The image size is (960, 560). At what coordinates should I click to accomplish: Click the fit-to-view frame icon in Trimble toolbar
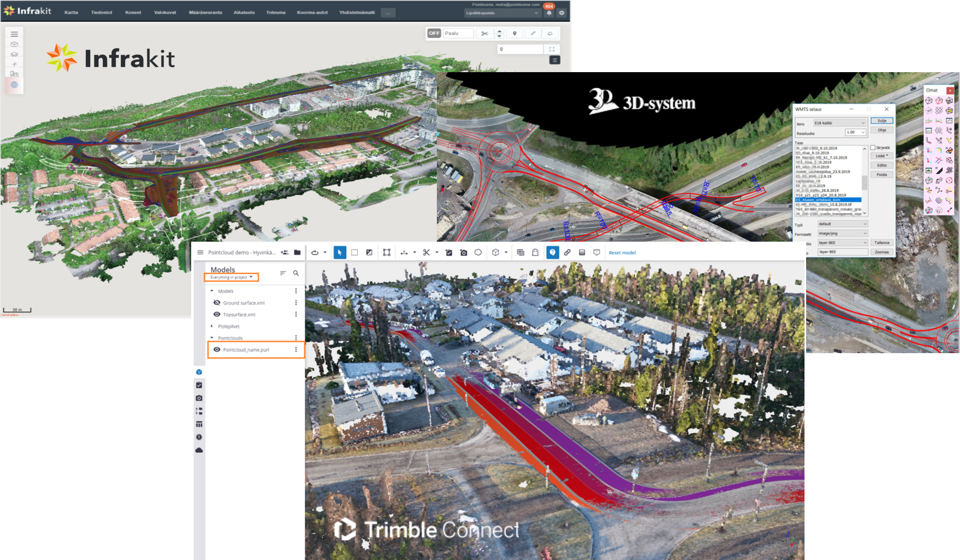point(386,252)
